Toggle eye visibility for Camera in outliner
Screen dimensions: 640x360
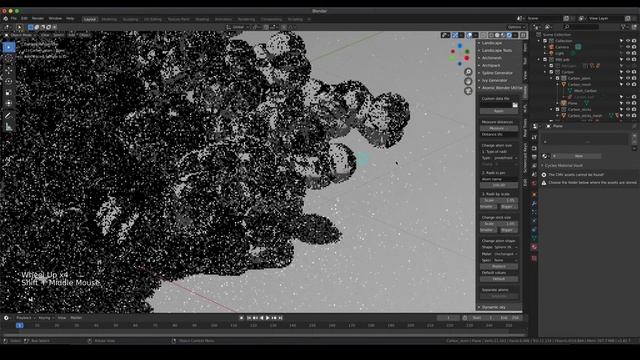pos(628,47)
